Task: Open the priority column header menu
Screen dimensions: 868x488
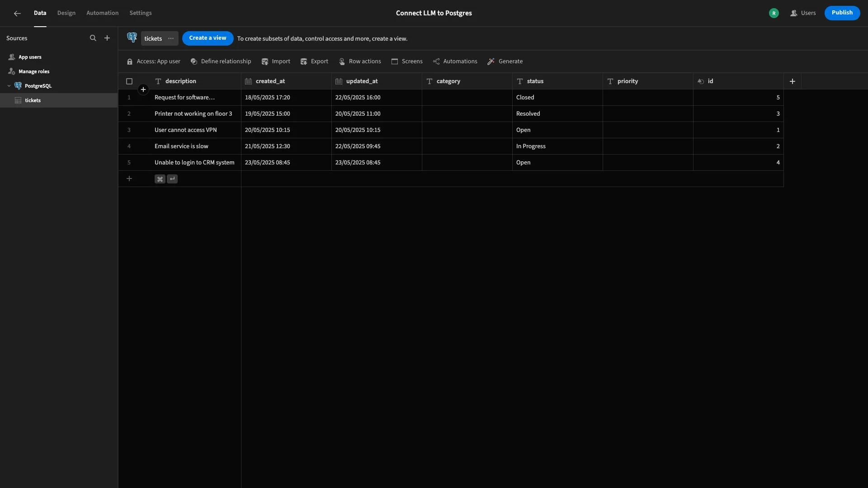Action: point(648,81)
